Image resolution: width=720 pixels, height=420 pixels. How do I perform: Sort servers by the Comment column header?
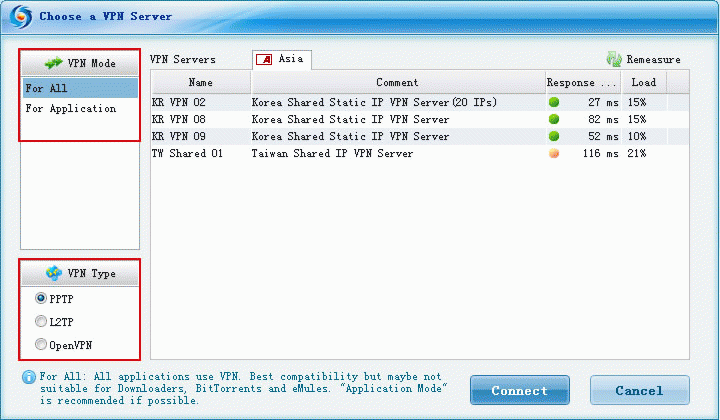pos(398,83)
